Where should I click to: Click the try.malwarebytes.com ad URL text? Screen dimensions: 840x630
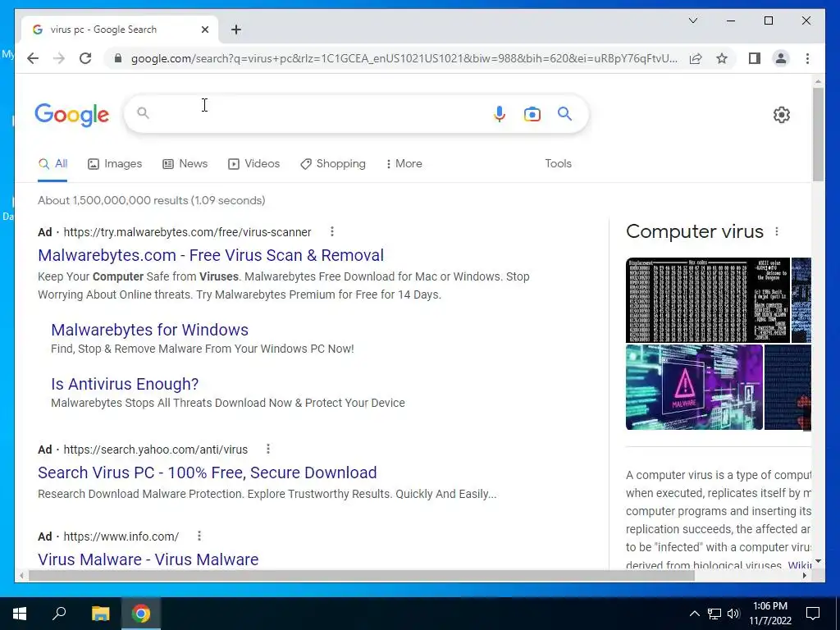(x=187, y=232)
